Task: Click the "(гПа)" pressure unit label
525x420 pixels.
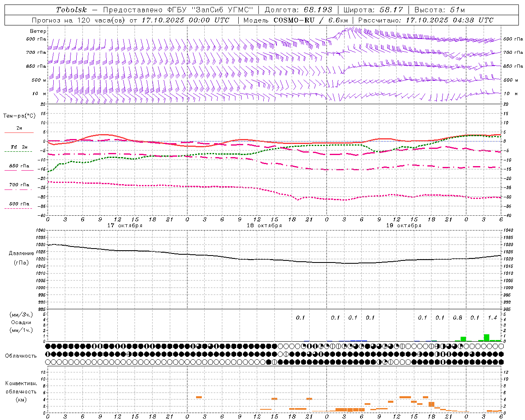Action: pyautogui.click(x=21, y=262)
